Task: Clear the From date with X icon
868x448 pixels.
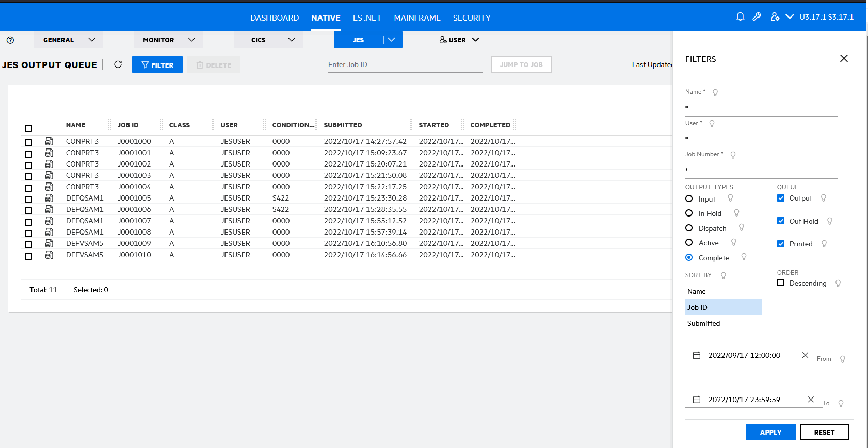Action: [805, 355]
